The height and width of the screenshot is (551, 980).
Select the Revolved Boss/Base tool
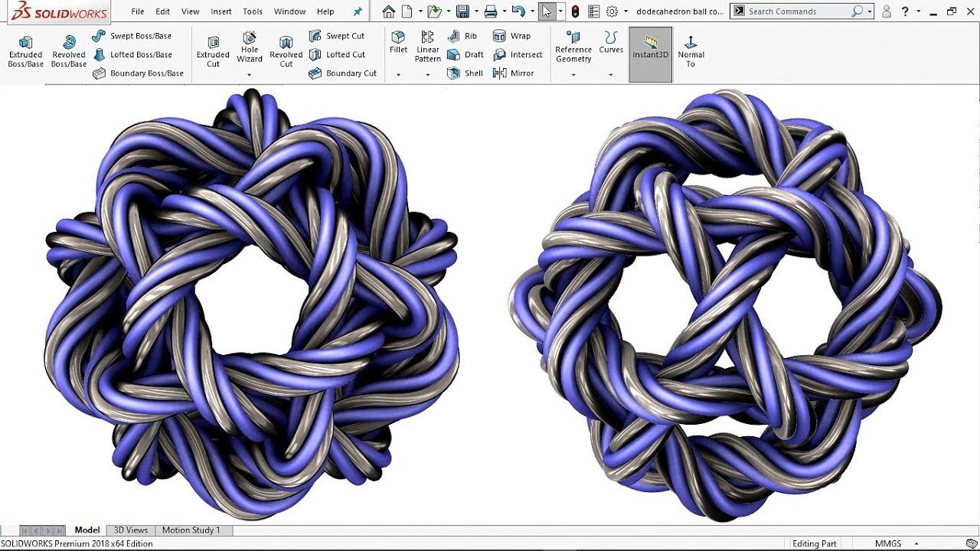click(x=69, y=52)
